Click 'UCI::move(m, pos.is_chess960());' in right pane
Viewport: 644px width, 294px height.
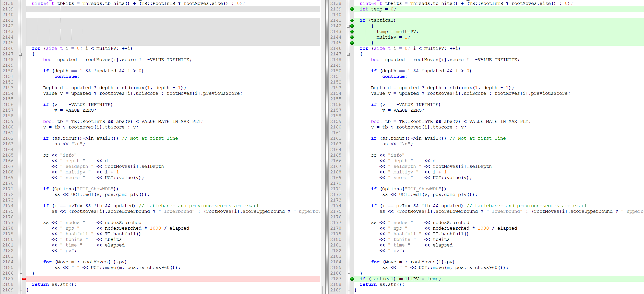pyautogui.click(x=463, y=268)
